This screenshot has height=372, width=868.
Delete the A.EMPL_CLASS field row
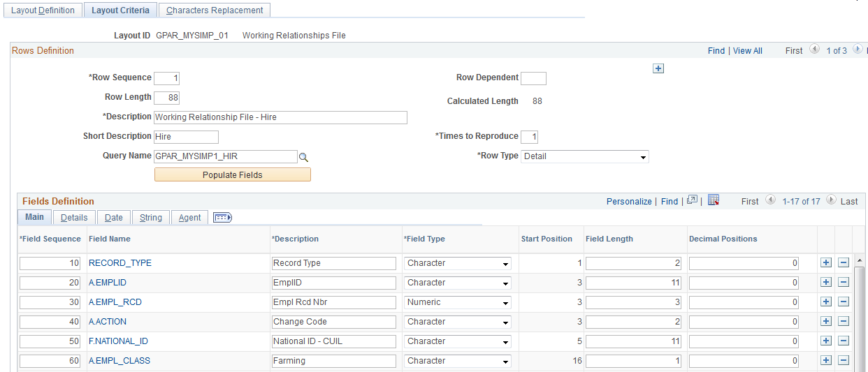844,361
